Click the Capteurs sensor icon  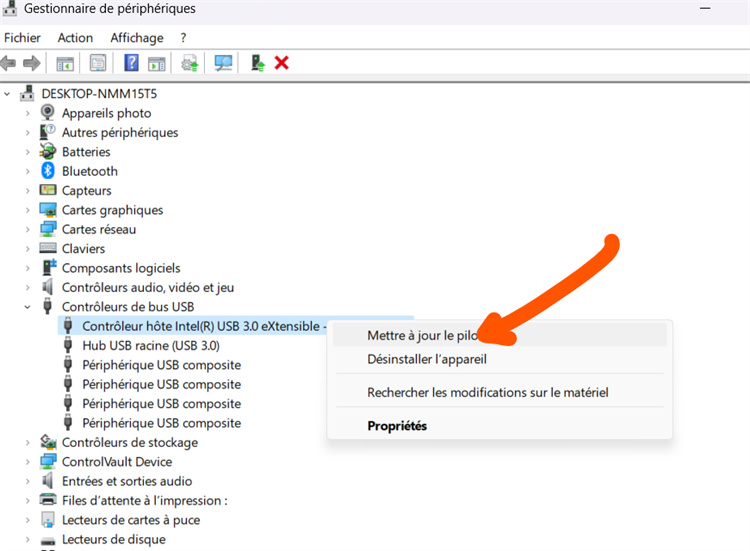(47, 190)
